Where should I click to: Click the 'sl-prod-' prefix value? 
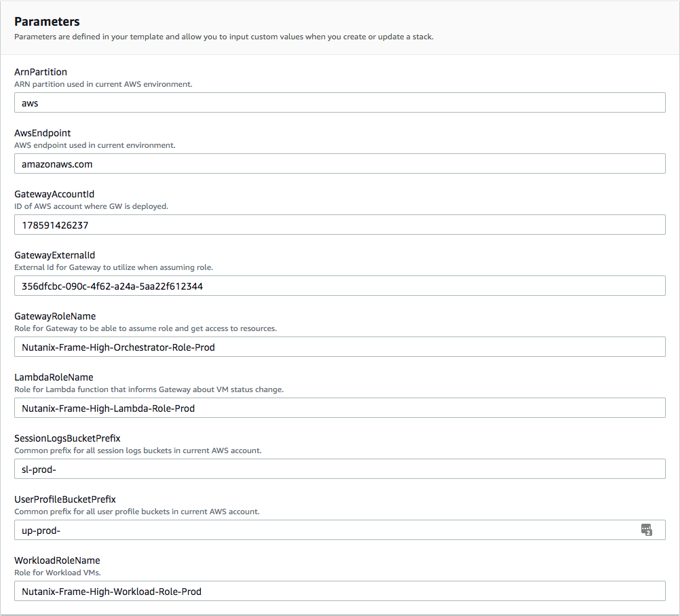tap(37, 469)
